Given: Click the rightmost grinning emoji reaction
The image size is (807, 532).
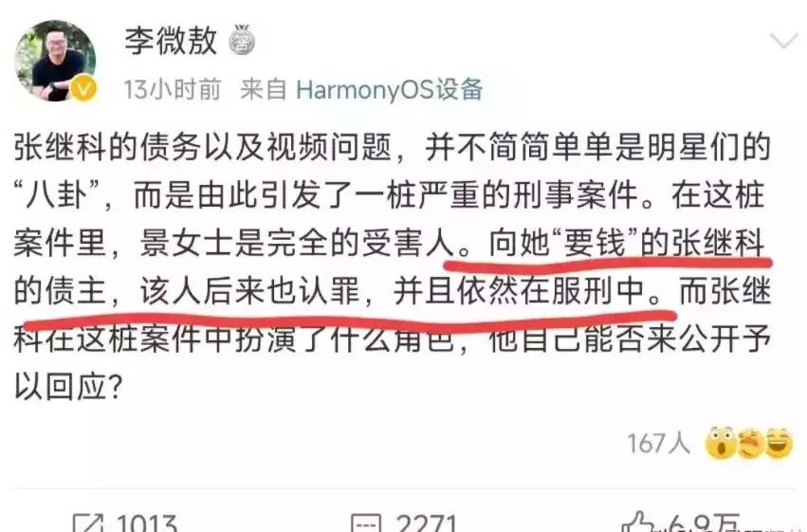Looking at the screenshot, I should [779, 443].
